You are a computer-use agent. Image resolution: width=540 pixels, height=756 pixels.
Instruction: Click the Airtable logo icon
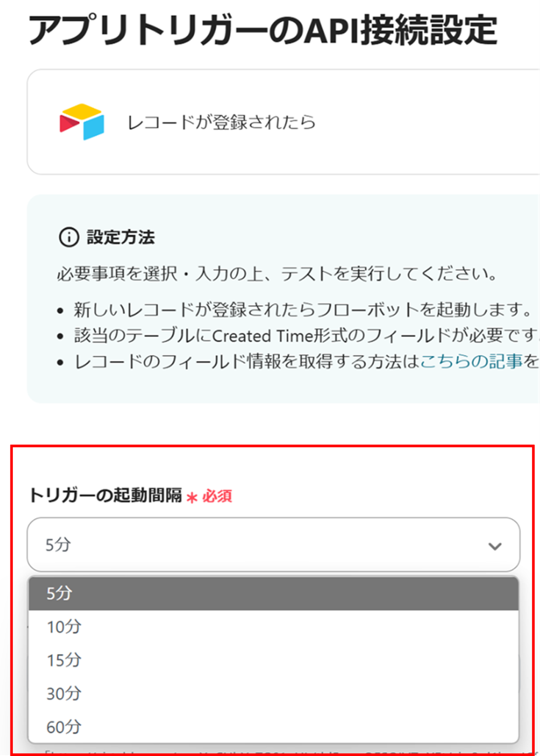(x=82, y=122)
